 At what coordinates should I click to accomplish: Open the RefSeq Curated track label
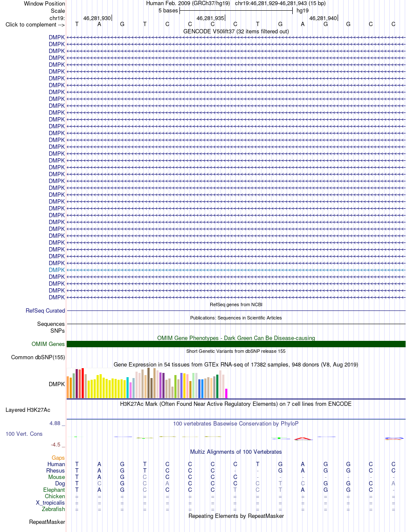pyautogui.click(x=45, y=311)
